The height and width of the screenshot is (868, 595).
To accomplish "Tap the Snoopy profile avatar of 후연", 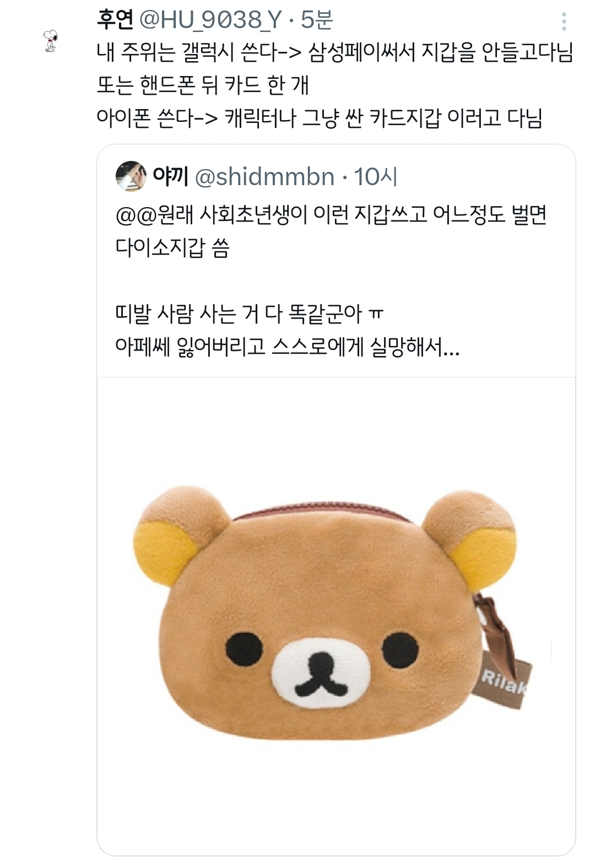I will [51, 41].
